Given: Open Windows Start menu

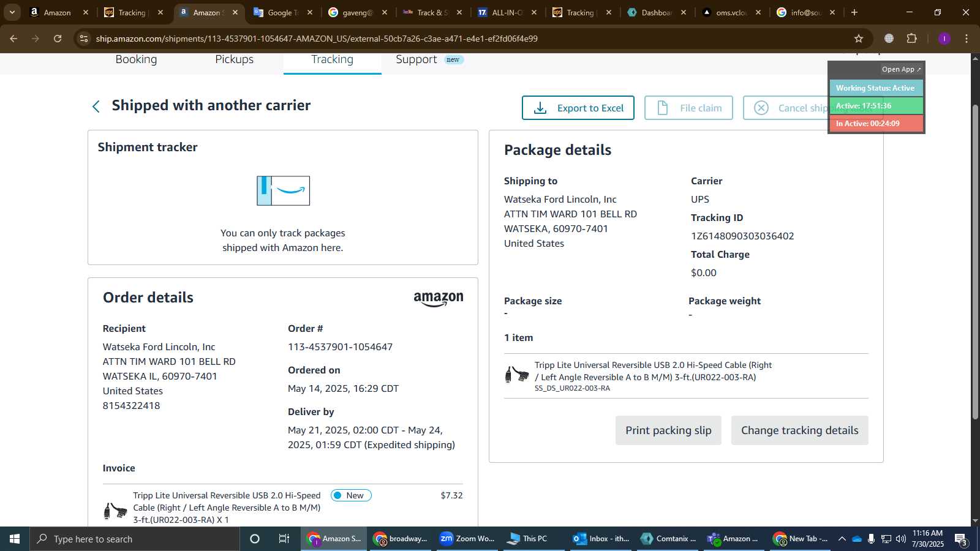Looking at the screenshot, I should click(15, 539).
